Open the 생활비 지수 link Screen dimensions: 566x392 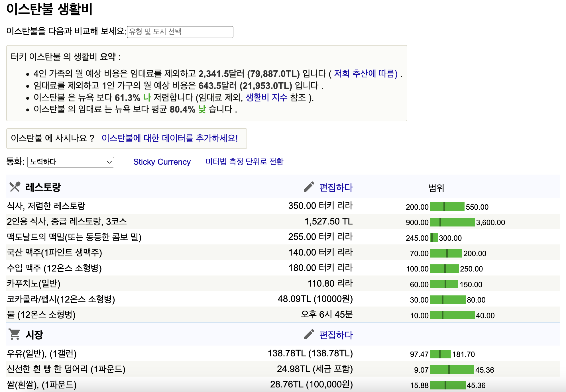click(x=266, y=98)
